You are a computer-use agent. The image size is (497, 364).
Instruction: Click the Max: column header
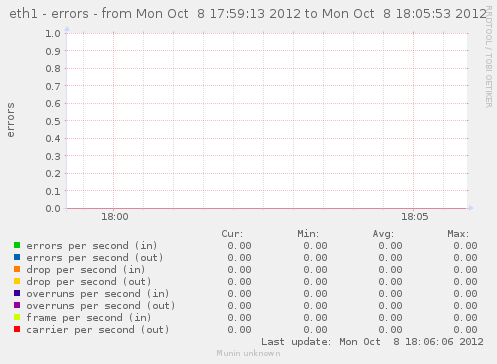click(458, 234)
